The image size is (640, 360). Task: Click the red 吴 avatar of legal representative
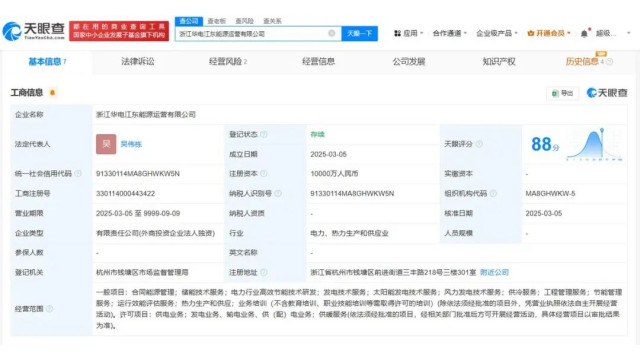(x=106, y=144)
